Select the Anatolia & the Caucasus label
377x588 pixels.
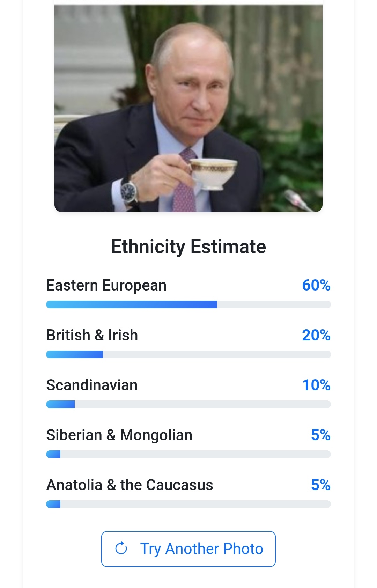point(130,485)
